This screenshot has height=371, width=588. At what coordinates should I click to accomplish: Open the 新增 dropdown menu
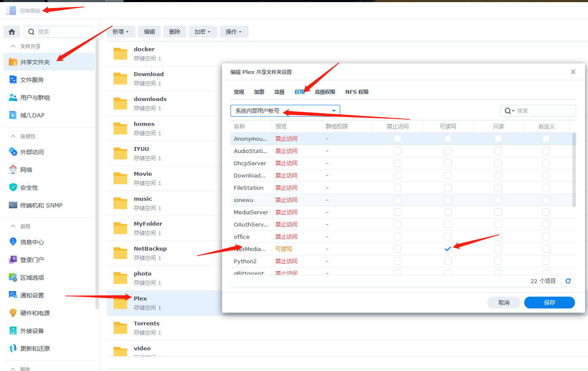click(121, 31)
